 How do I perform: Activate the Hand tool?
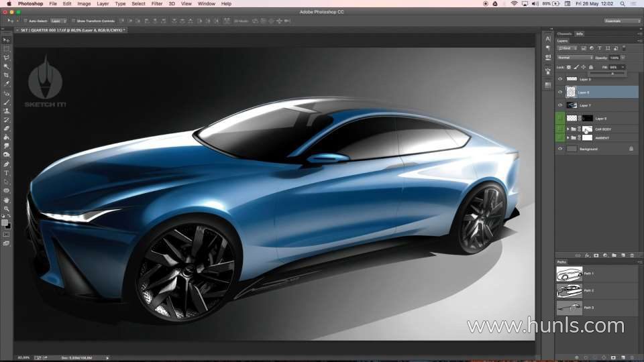pyautogui.click(x=7, y=200)
